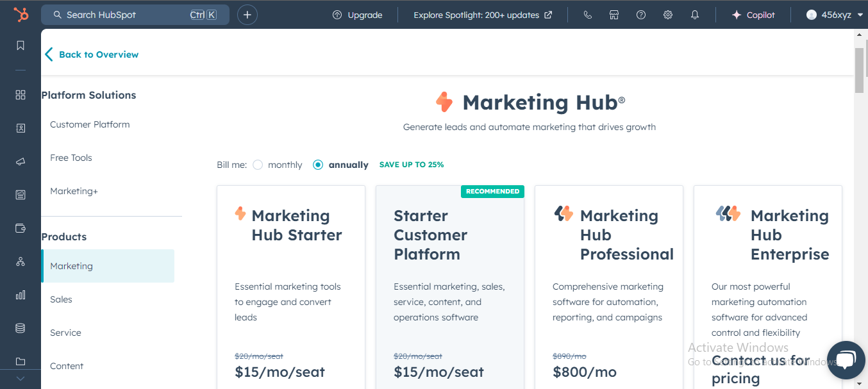The image size is (868, 389).
Task: Open the Help question mark icon
Action: coord(641,15)
